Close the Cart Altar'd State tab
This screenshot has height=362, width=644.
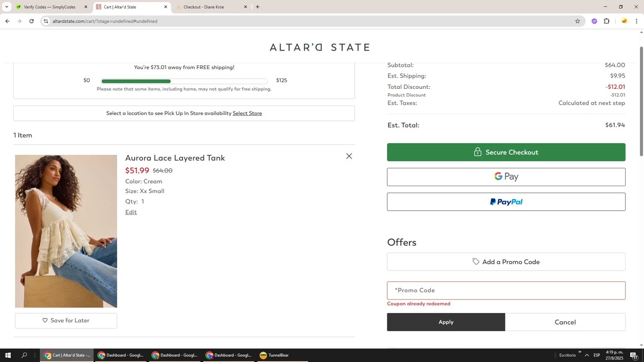click(x=166, y=7)
